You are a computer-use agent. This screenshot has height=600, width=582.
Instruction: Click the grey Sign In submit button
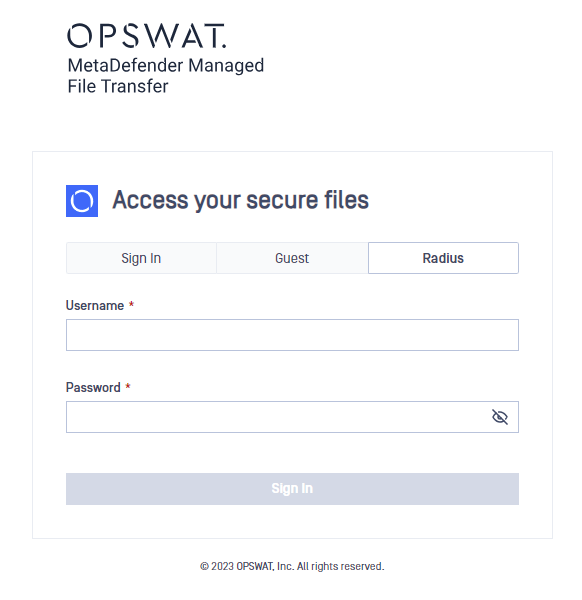292,489
